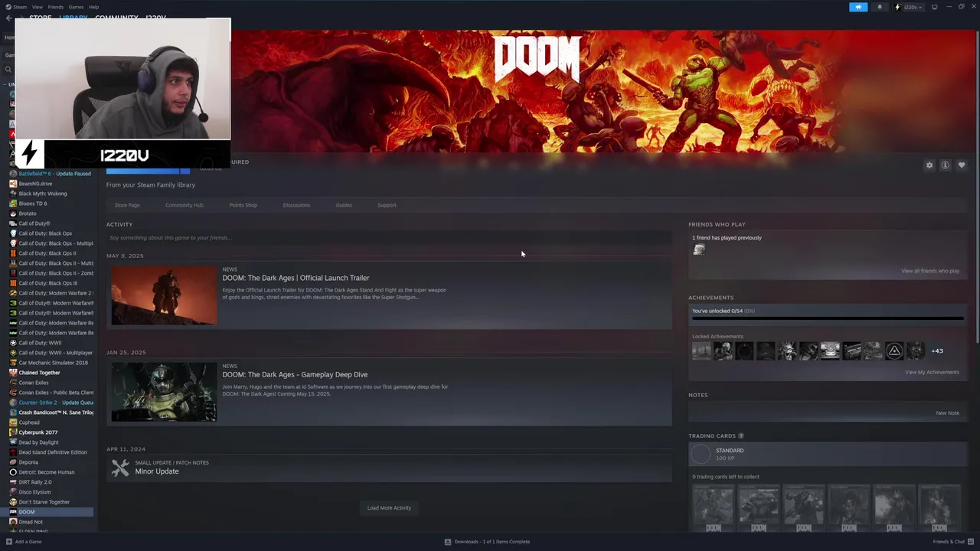The height and width of the screenshot is (551, 980).
Task: Open Dark Ages Official Launch Trailer news
Action: (x=296, y=278)
